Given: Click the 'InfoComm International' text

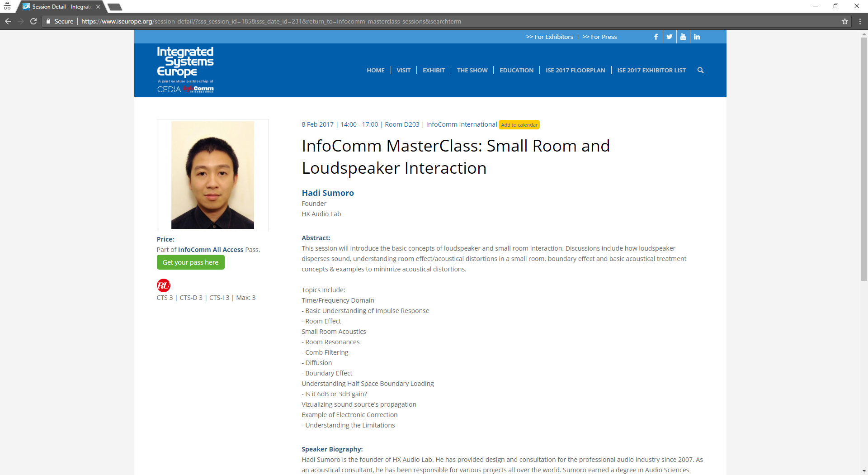Looking at the screenshot, I should (462, 124).
